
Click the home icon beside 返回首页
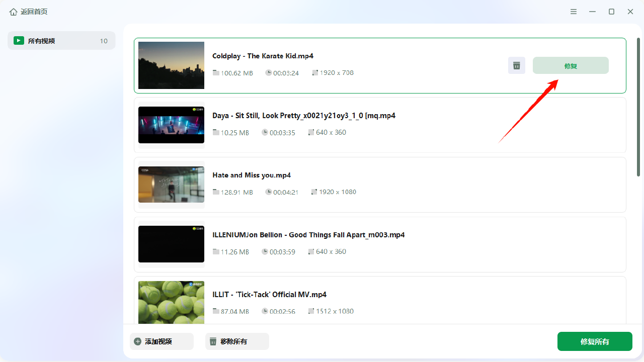[13, 12]
